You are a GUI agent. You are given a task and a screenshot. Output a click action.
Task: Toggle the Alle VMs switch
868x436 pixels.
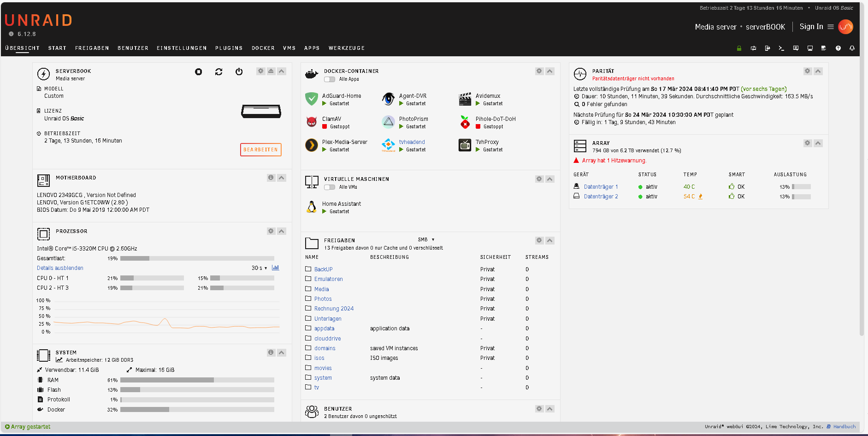pos(330,187)
